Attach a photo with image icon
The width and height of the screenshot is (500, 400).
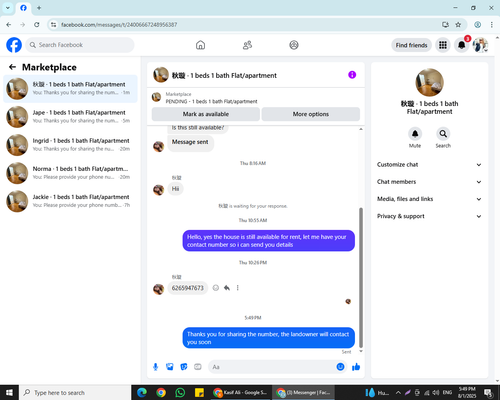(170, 367)
